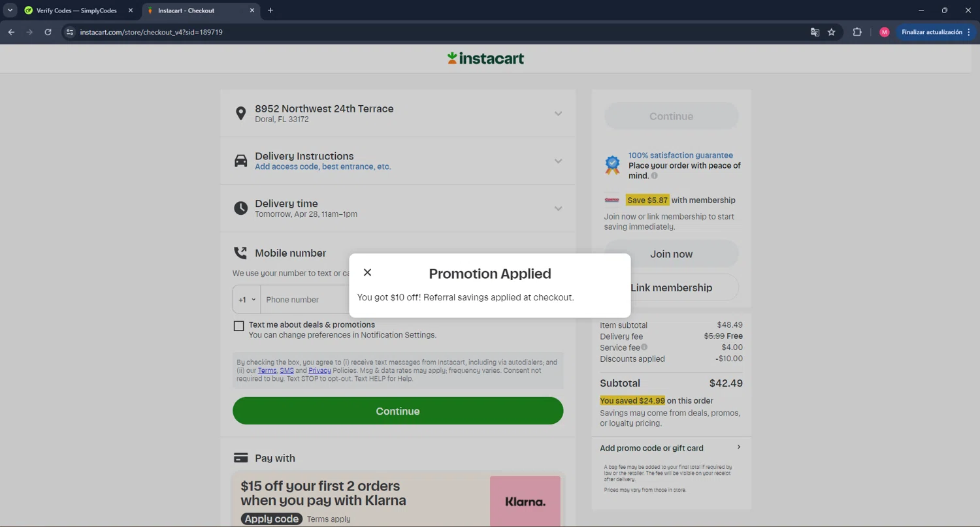Open the SMS policy link

point(287,370)
